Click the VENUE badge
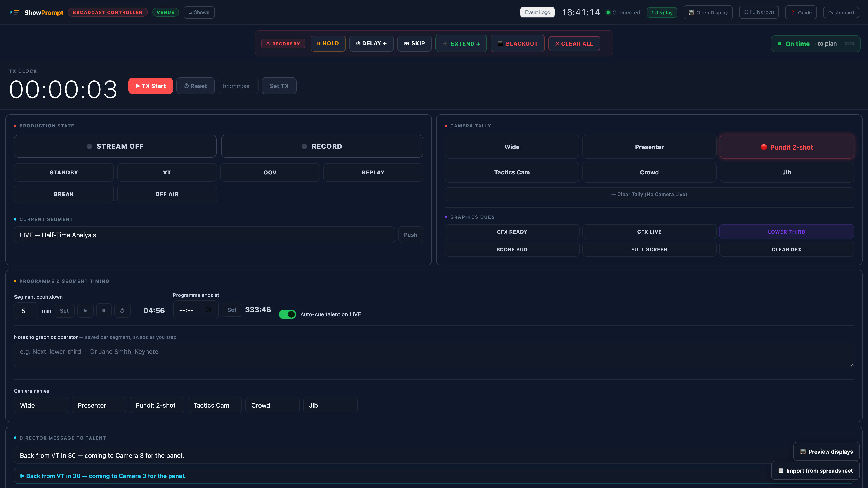The width and height of the screenshot is (868, 488). coord(165,12)
